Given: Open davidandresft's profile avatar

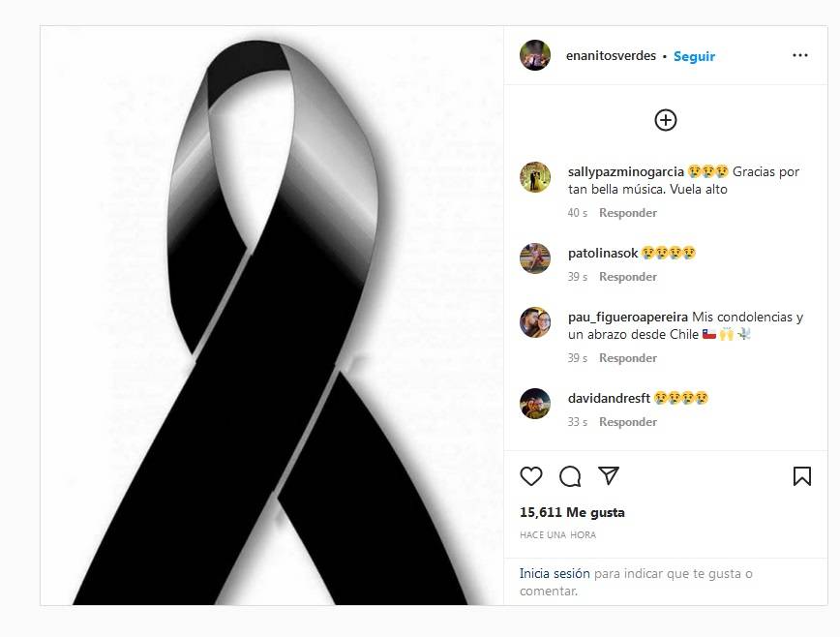Looking at the screenshot, I should pyautogui.click(x=534, y=404).
